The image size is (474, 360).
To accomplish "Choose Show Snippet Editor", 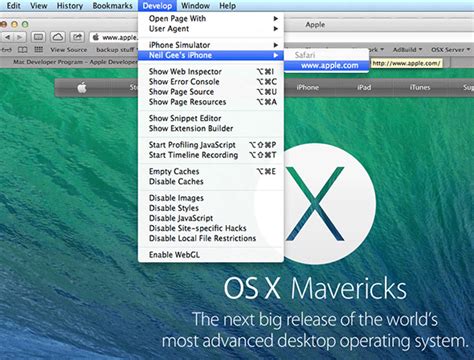I will [x=211, y=118].
